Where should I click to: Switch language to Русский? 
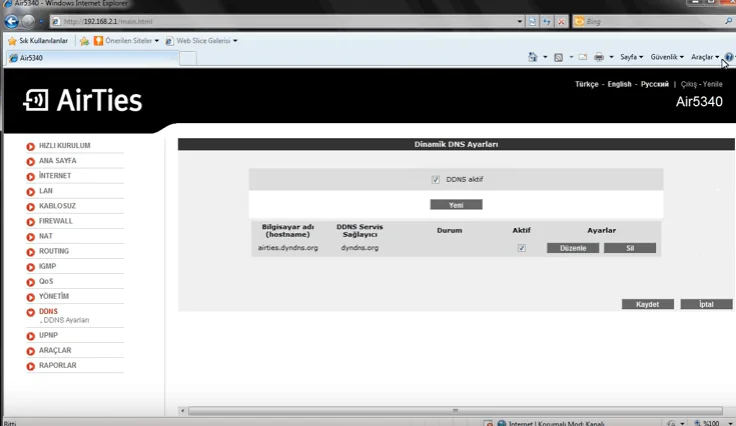click(x=655, y=84)
